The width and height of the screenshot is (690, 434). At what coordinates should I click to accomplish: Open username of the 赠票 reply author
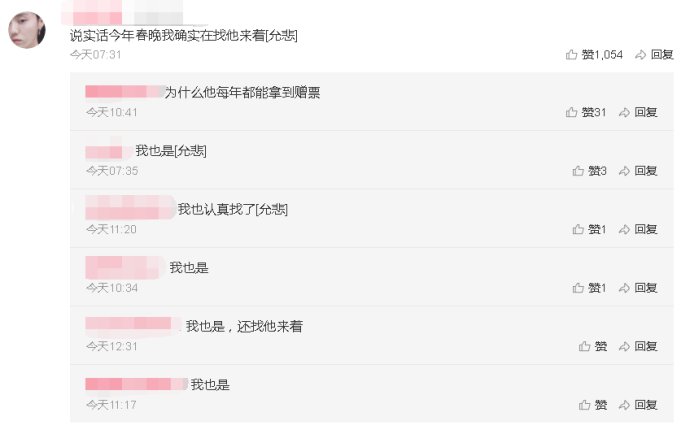pos(124,92)
